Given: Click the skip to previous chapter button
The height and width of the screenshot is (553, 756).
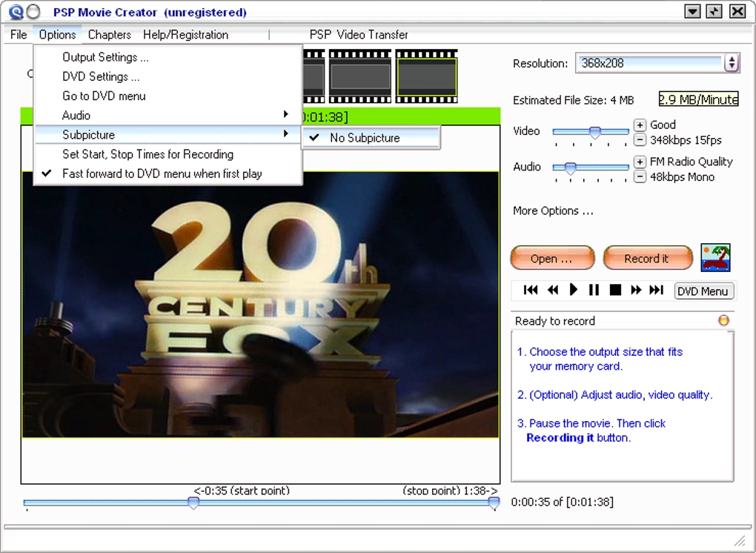Looking at the screenshot, I should [531, 290].
